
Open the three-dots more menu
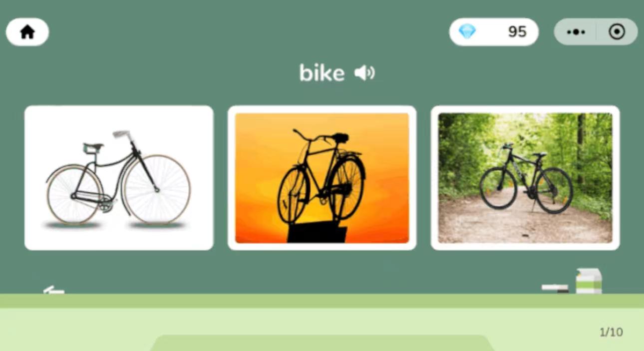coord(576,32)
